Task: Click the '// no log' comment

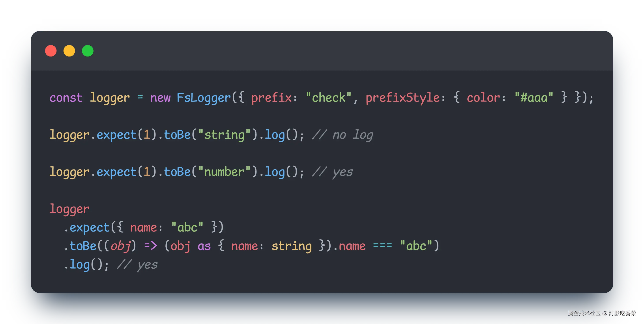Action: tap(343, 135)
